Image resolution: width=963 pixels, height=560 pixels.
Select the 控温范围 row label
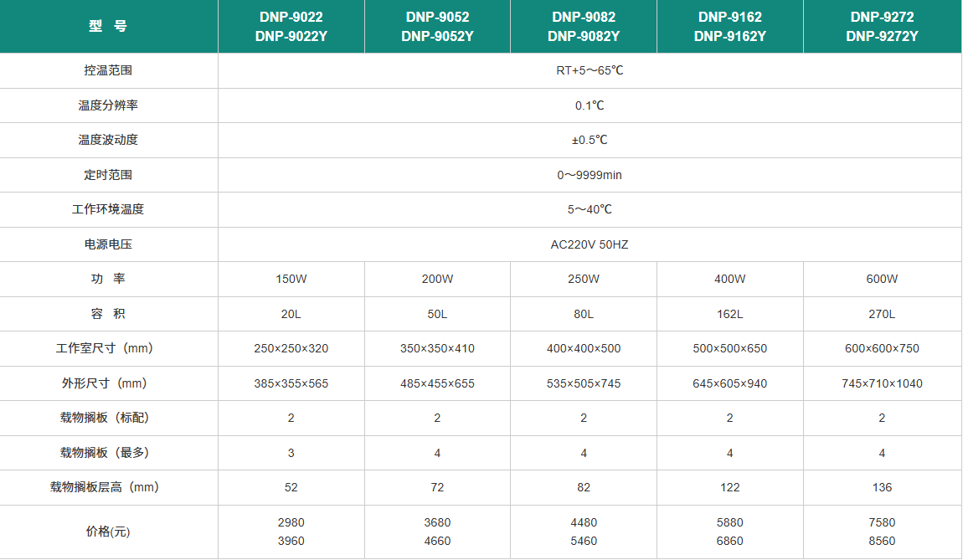(x=108, y=70)
